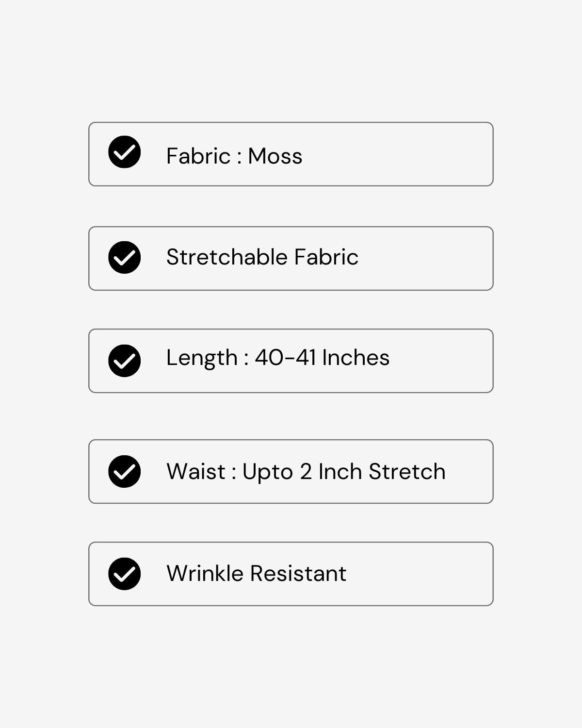Tap the check icon beside Waist stretch

tap(125, 471)
